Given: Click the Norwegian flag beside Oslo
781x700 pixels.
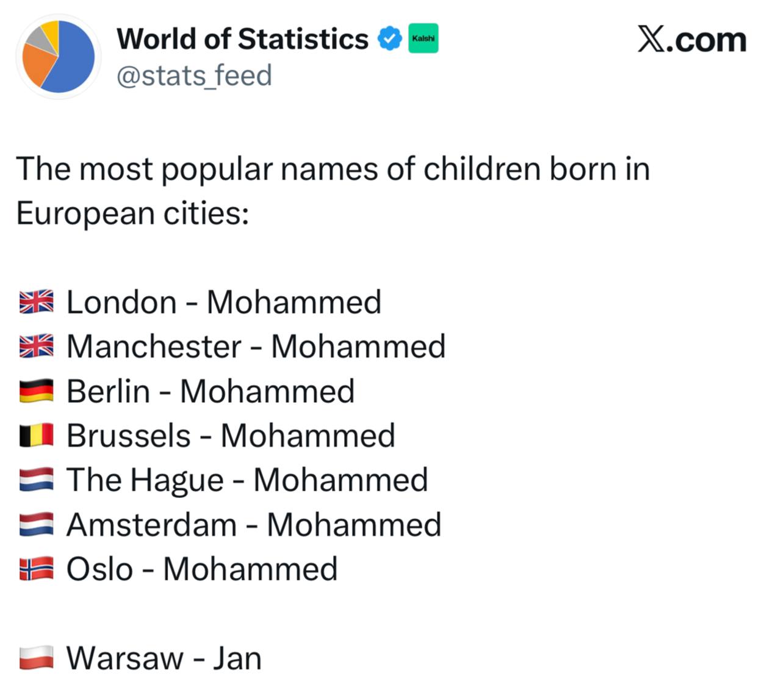Looking at the screenshot, I should pos(36,569).
